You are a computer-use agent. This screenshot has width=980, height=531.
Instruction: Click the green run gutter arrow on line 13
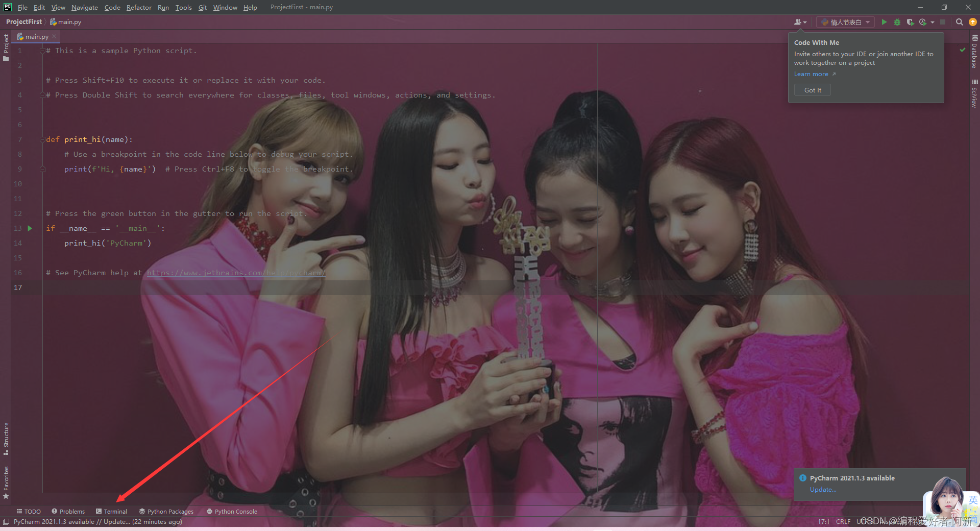[30, 228]
